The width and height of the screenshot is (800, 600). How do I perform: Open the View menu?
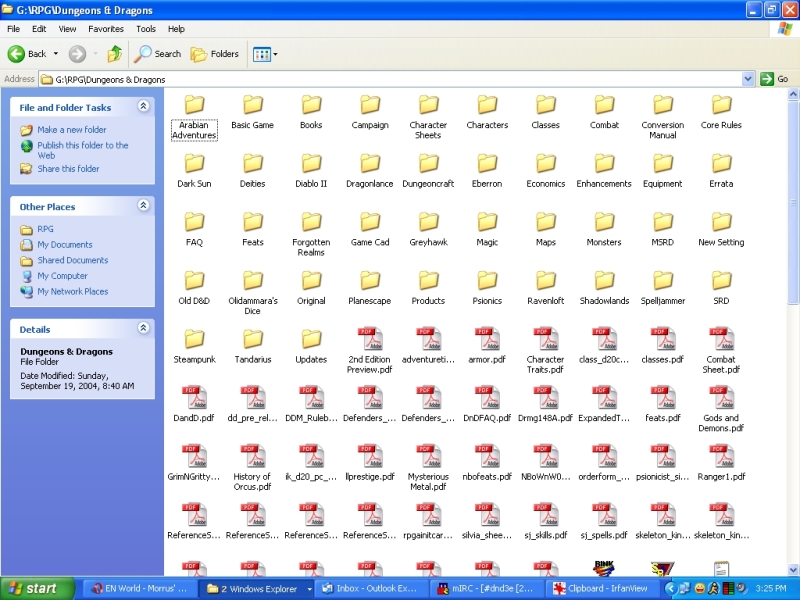67,29
